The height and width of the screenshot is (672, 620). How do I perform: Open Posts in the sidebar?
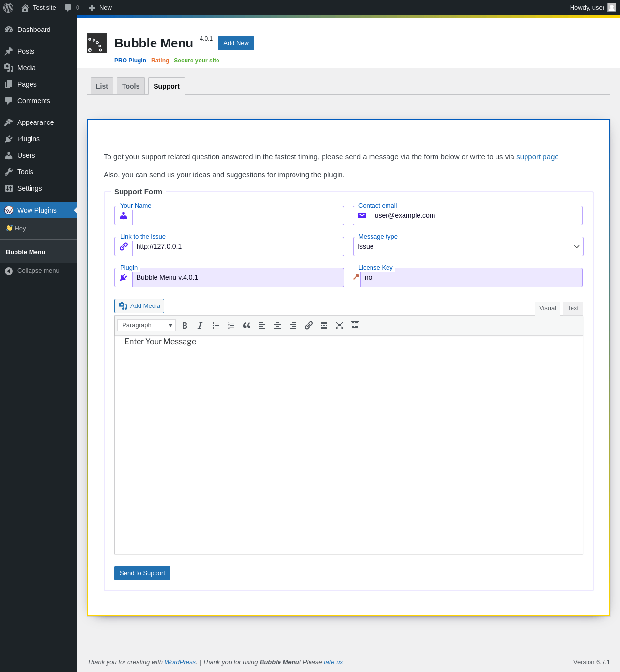(39, 51)
